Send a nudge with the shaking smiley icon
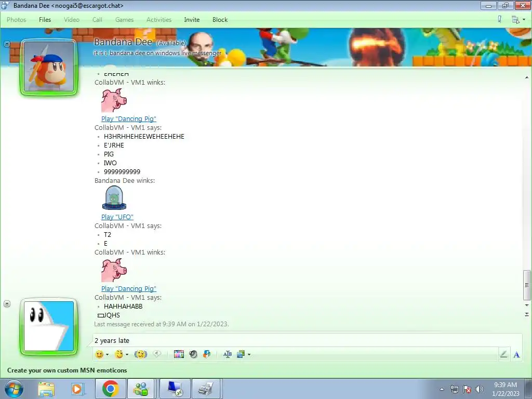The width and height of the screenshot is (532, 399). pyautogui.click(x=140, y=354)
